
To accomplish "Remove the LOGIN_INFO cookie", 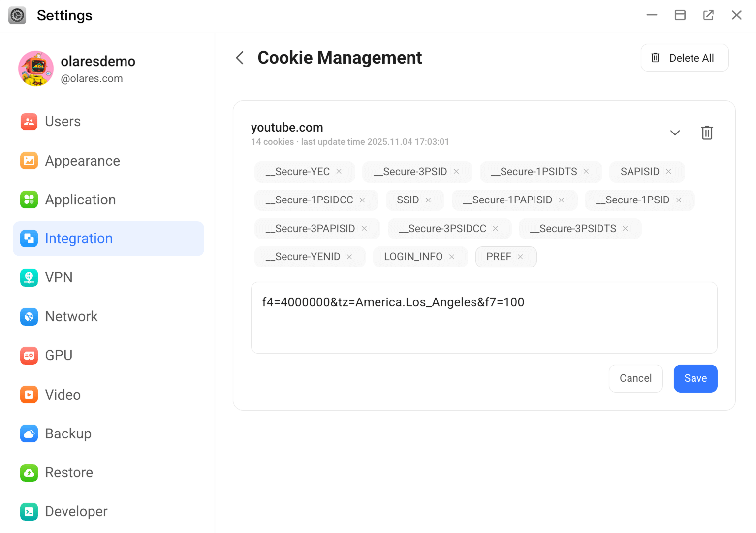I will tap(451, 256).
